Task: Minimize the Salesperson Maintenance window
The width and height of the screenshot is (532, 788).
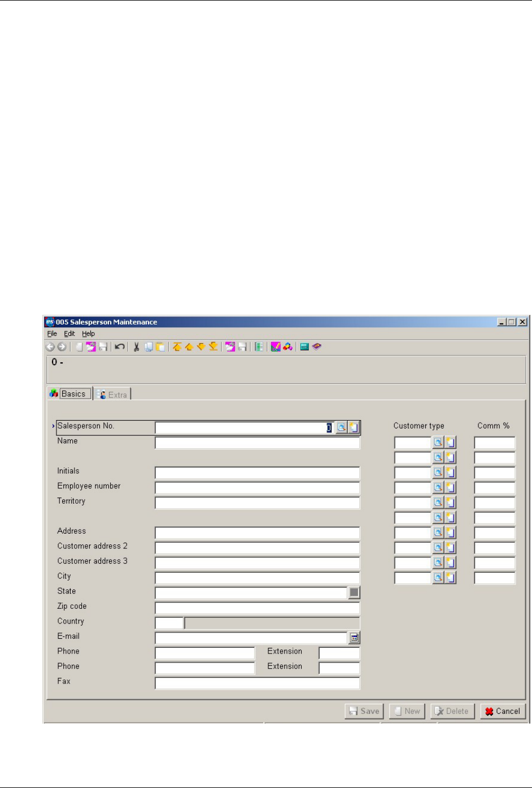Action: (502, 322)
